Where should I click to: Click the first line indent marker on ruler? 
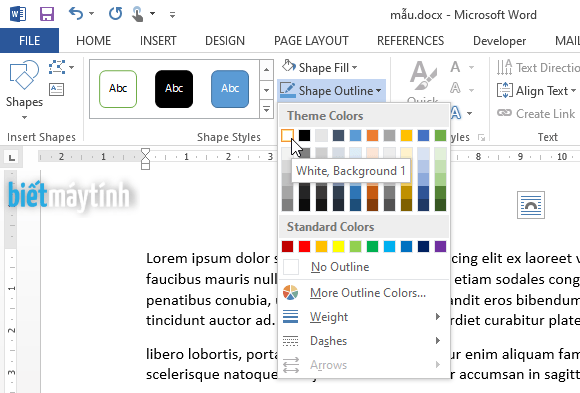(x=145, y=152)
